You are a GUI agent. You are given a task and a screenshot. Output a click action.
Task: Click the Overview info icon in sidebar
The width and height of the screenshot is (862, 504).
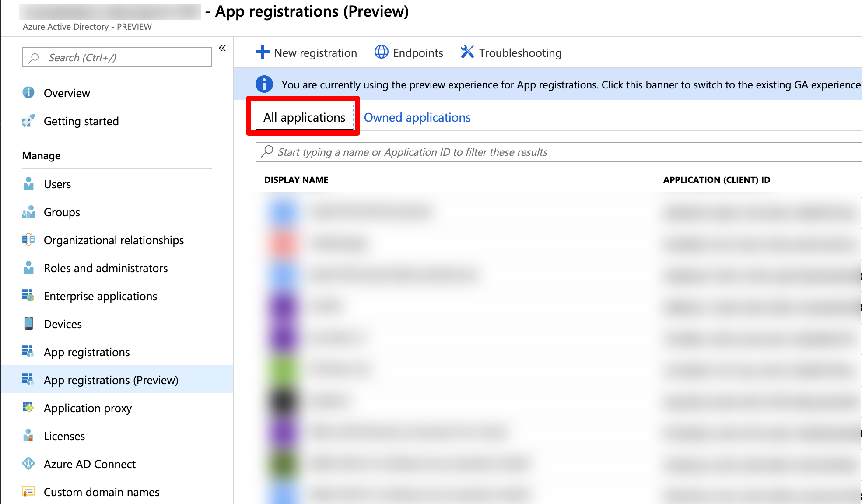click(28, 93)
